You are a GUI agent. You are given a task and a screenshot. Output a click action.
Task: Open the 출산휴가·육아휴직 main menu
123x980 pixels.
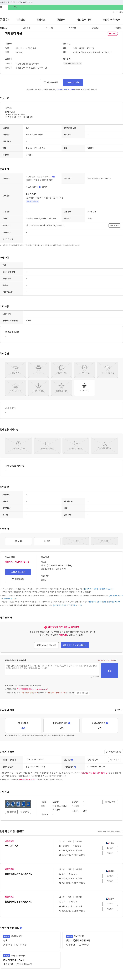tap(112, 19)
